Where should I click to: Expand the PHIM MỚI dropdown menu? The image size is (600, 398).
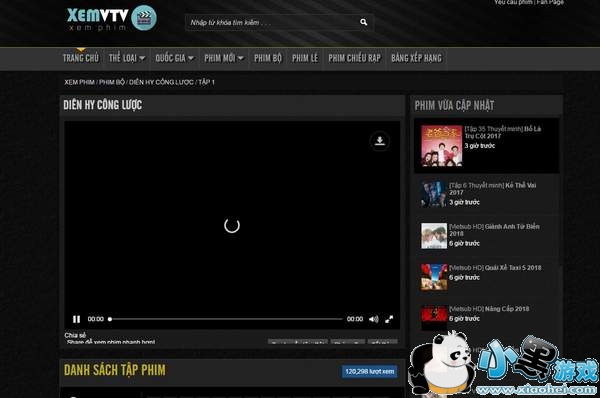click(224, 58)
